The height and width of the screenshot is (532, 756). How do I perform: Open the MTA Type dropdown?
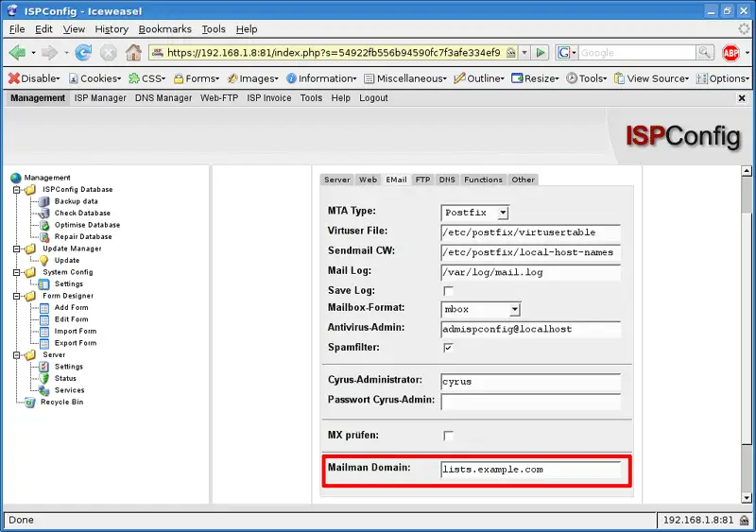pyautogui.click(x=475, y=213)
